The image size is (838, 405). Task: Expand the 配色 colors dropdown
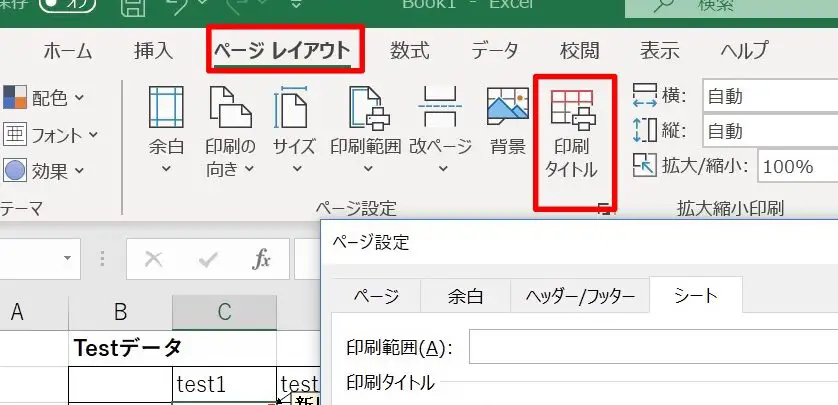click(45, 98)
